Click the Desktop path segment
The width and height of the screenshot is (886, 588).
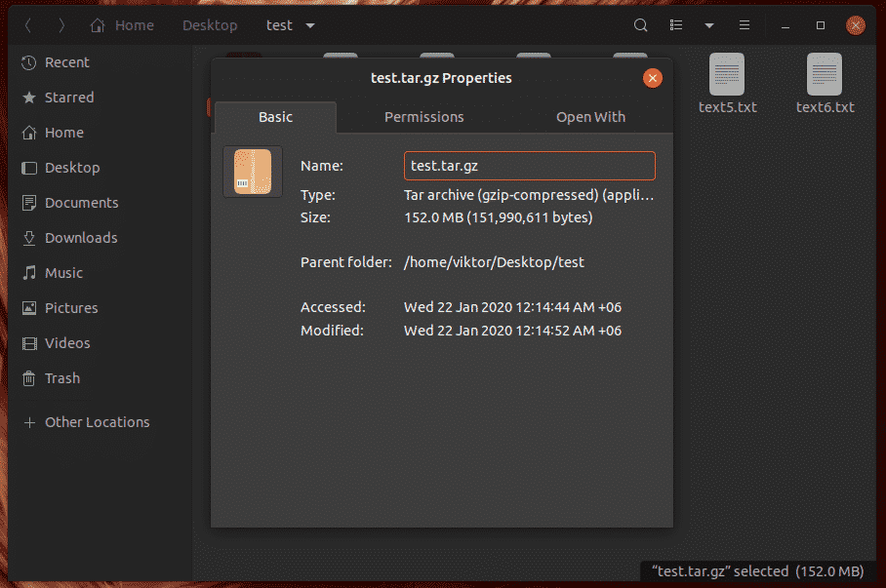(x=210, y=25)
